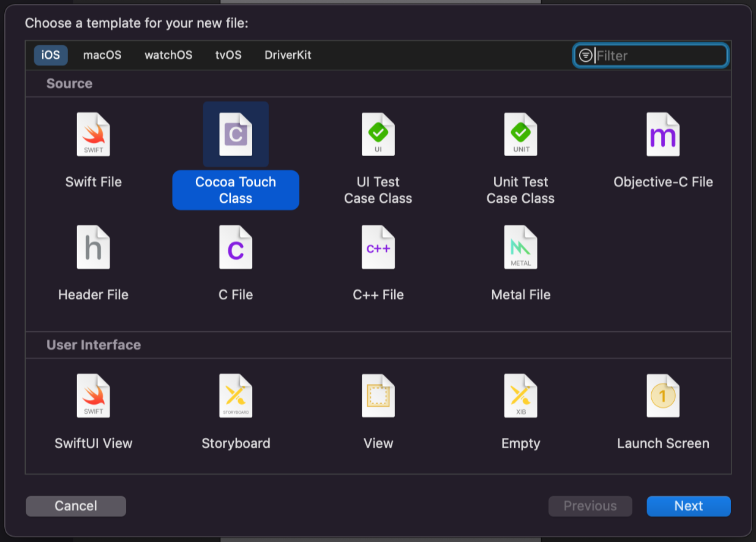
Task: Click the "Swift File" label
Action: coord(94,182)
